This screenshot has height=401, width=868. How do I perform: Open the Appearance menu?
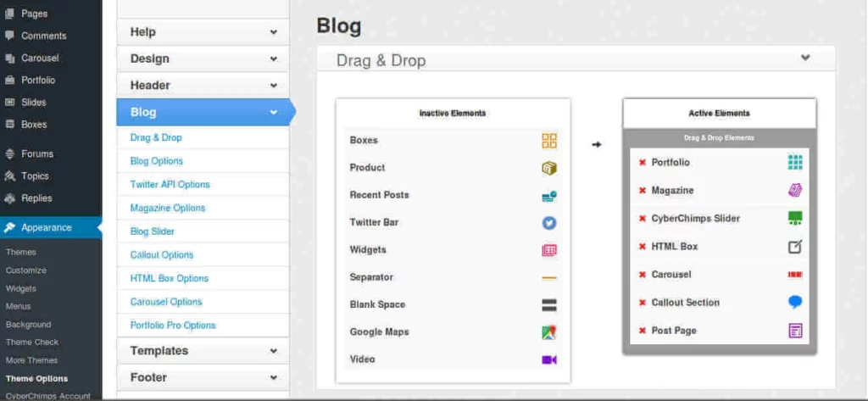[x=51, y=227]
